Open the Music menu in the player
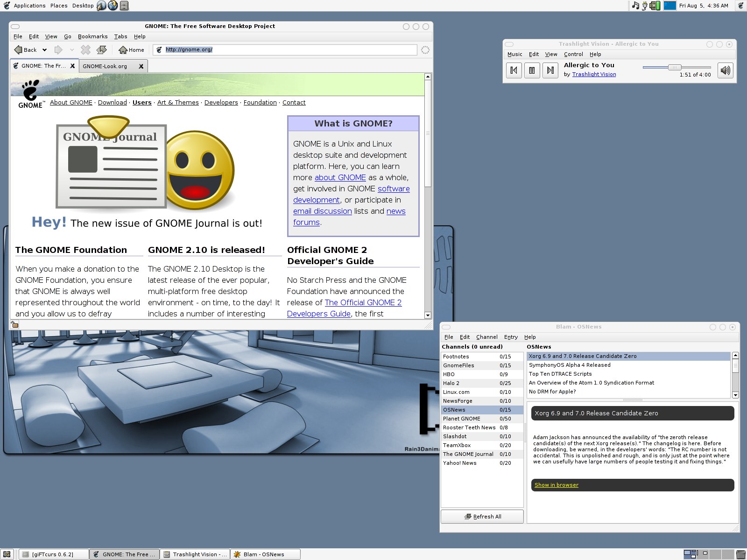This screenshot has height=560, width=747. click(515, 54)
